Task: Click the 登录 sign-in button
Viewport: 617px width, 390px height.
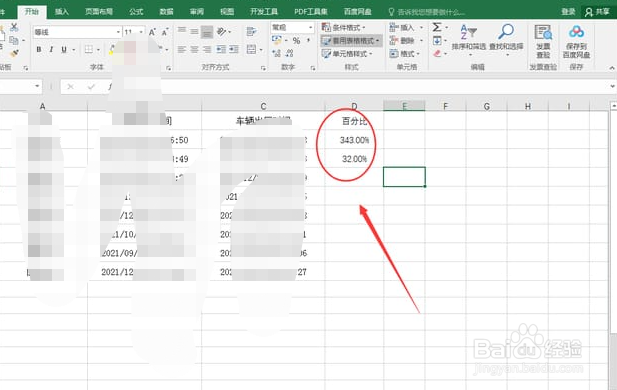Action: tap(568, 12)
